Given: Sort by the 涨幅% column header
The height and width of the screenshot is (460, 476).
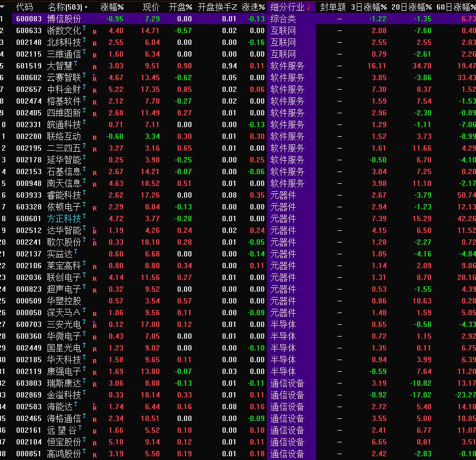Looking at the screenshot, I should 112,7.
